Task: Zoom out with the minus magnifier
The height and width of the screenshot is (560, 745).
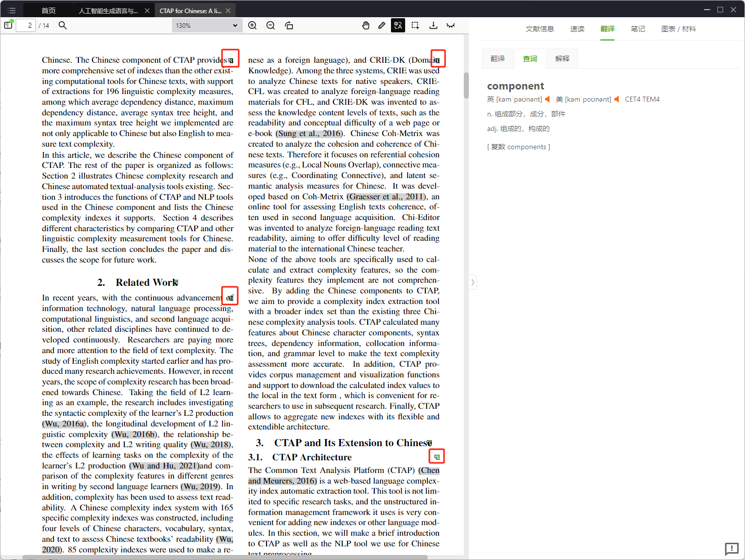Action: tap(271, 25)
